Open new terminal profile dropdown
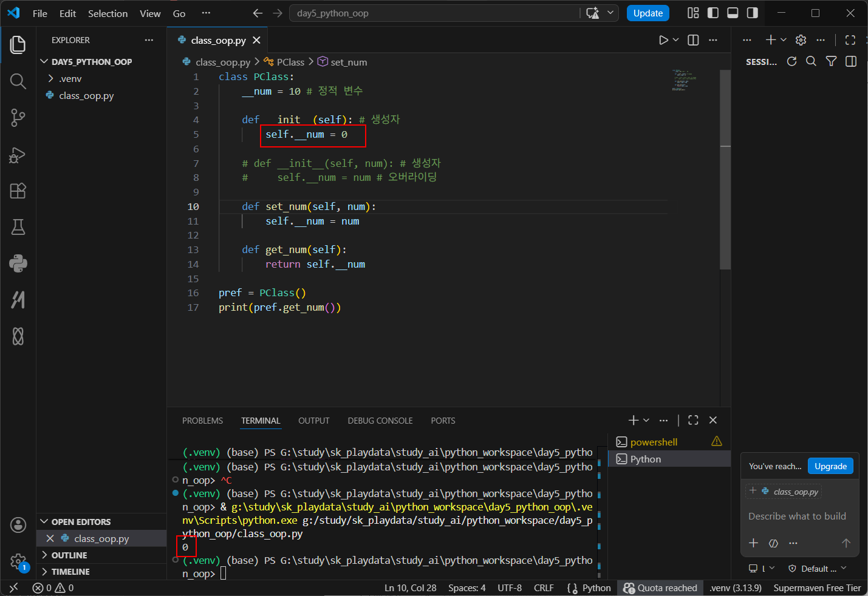Screen dimensions: 868x596 [x=646, y=420]
